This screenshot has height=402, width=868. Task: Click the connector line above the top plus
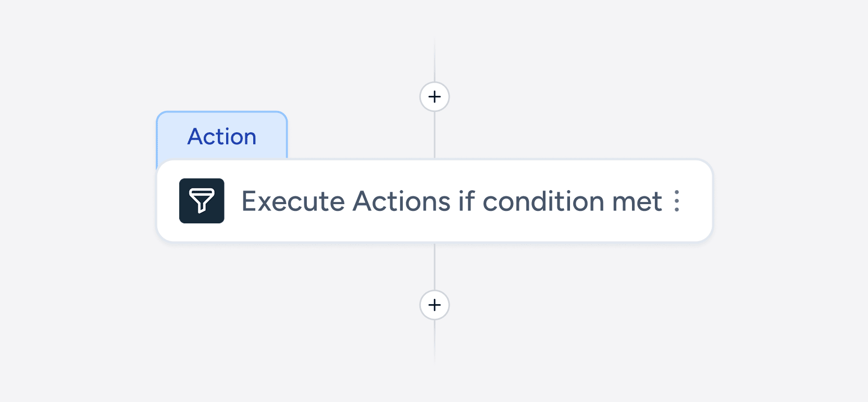[x=435, y=60]
